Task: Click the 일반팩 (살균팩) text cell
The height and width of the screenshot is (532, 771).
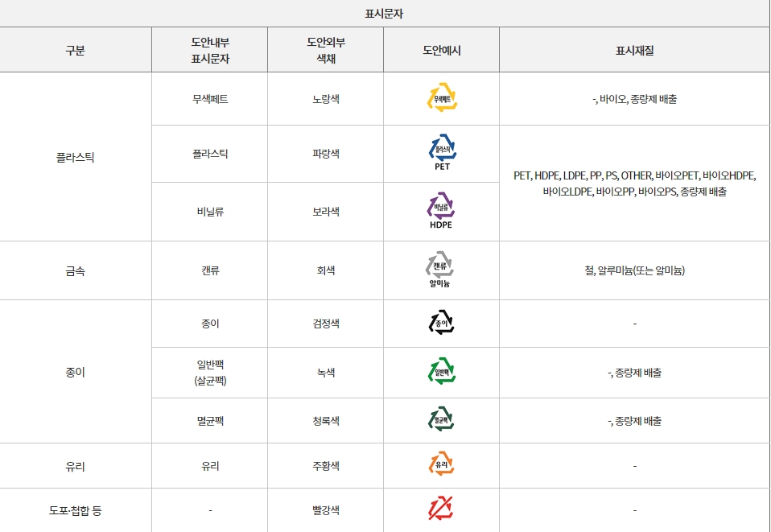Action: [x=210, y=373]
